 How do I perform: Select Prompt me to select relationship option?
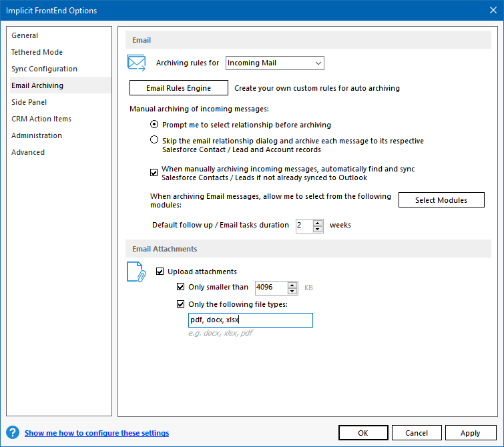pos(154,124)
